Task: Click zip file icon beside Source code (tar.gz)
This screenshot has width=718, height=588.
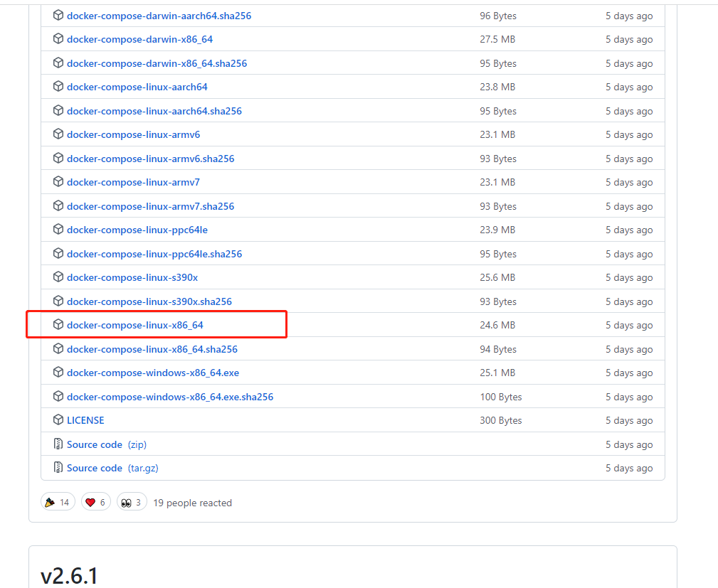Action: tap(58, 467)
